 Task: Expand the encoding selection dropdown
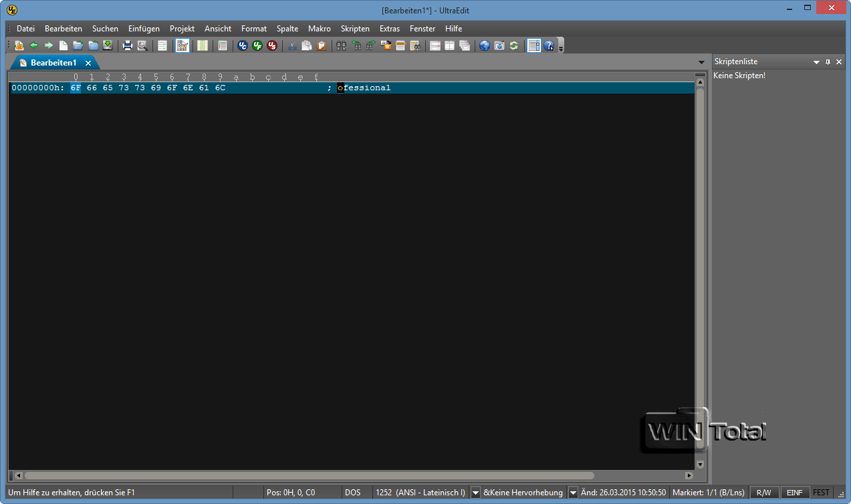tap(475, 493)
